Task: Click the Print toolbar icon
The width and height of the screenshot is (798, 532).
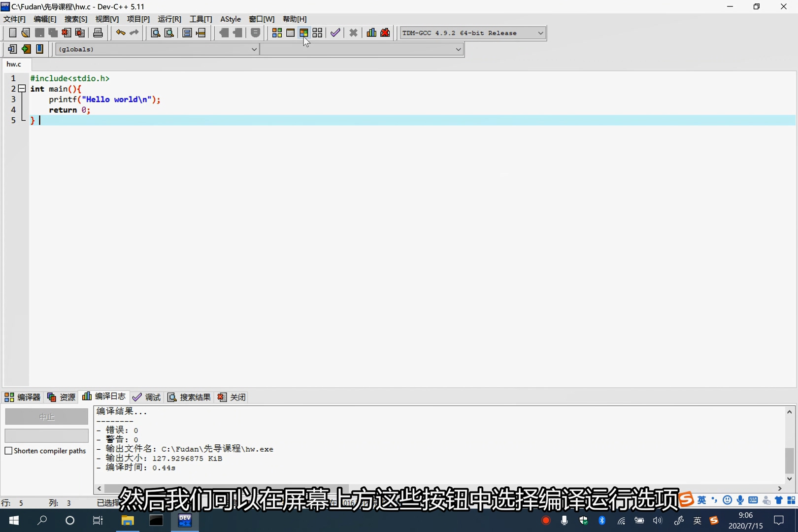Action: point(98,33)
